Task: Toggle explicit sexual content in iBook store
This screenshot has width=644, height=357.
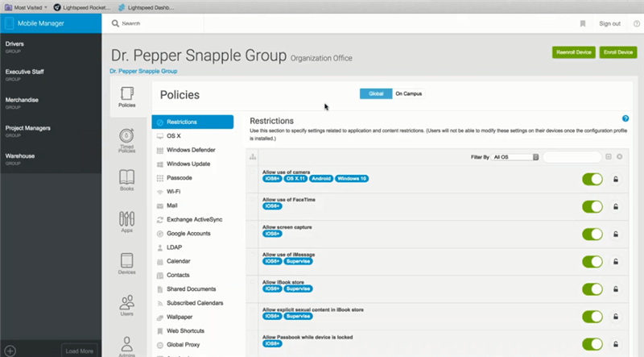Action: click(592, 317)
